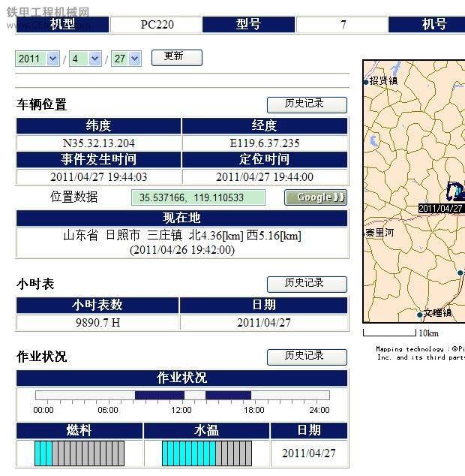Click the second working period bar on timeline
The image size is (465, 476).
[x=228, y=395]
